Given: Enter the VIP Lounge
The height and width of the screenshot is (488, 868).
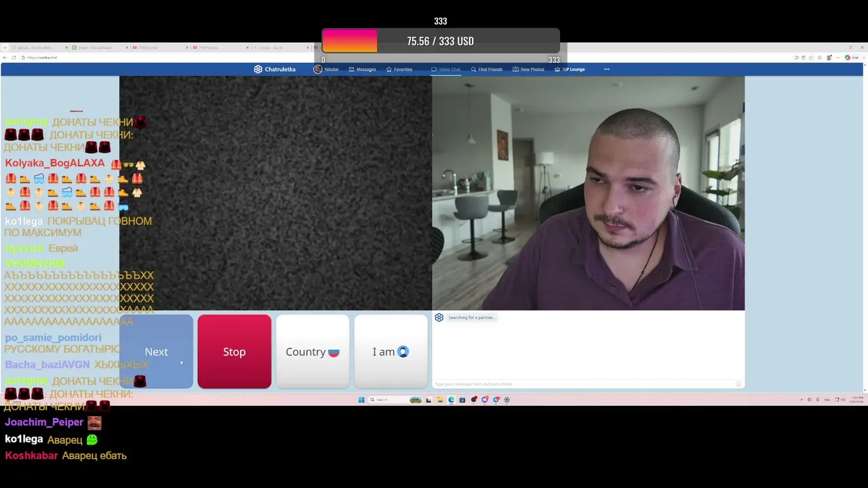Looking at the screenshot, I should (x=570, y=69).
